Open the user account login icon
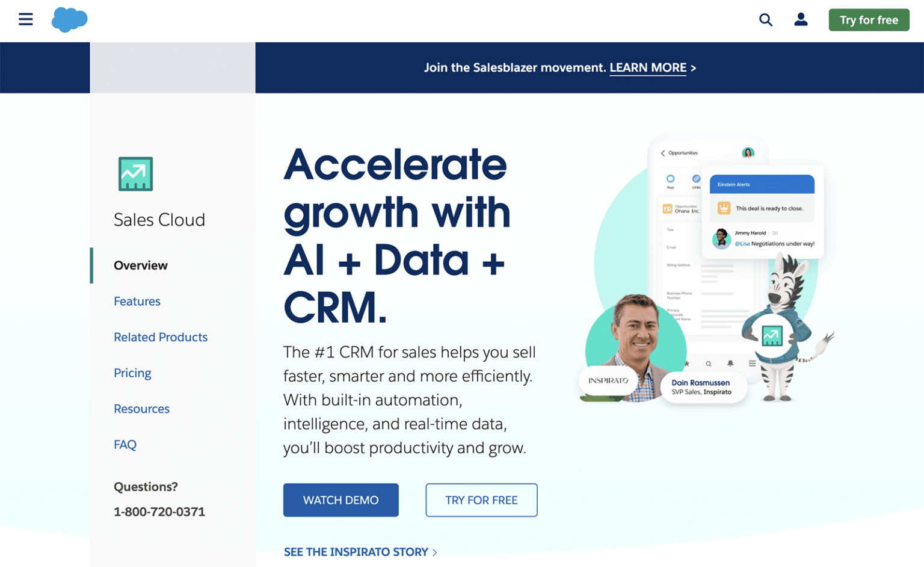The width and height of the screenshot is (924, 567). pyautogui.click(x=801, y=19)
